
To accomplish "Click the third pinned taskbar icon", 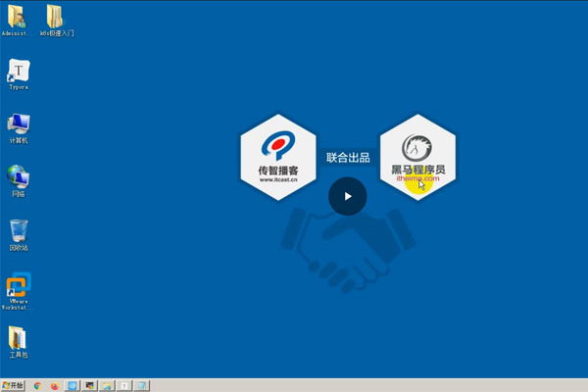I will (x=72, y=385).
